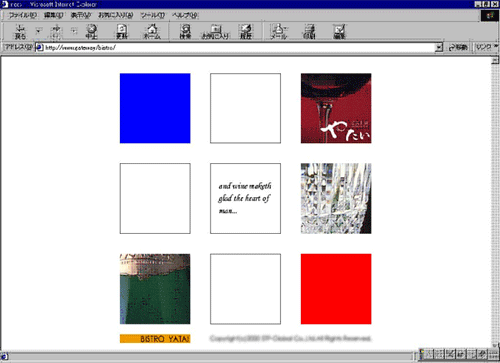Click the Forward (進む) toolbar button
The width and height of the screenshot is (500, 363).
tap(56, 32)
